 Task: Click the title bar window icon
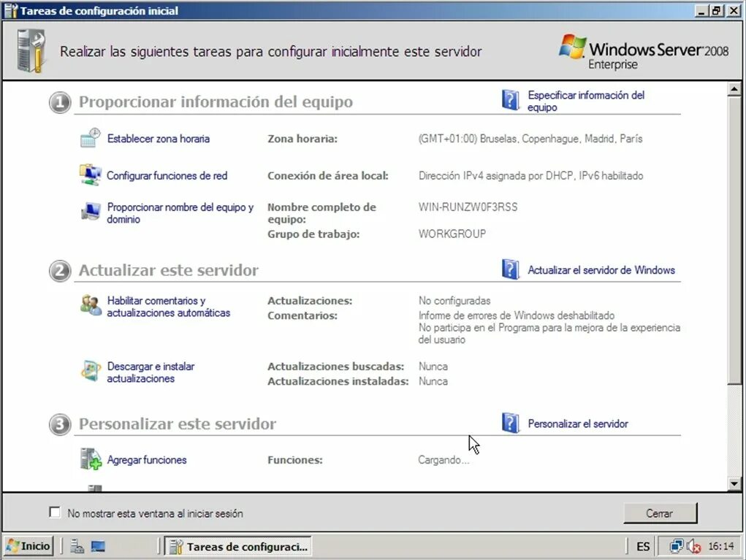tap(11, 10)
